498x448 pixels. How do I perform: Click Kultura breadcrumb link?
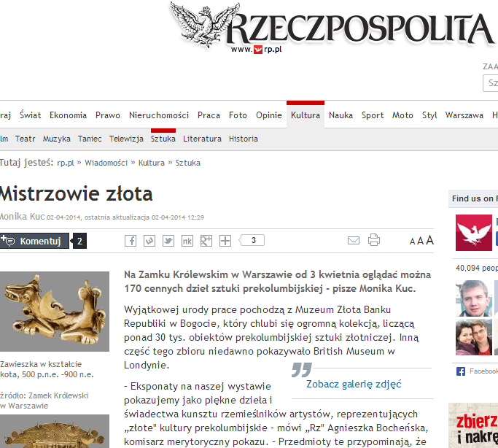[x=152, y=163]
